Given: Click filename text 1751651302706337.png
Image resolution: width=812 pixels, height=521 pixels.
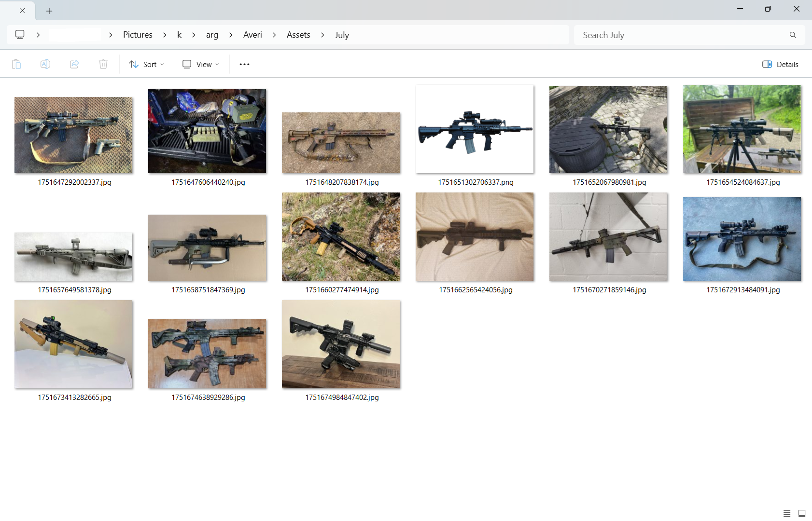Looking at the screenshot, I should (x=476, y=182).
